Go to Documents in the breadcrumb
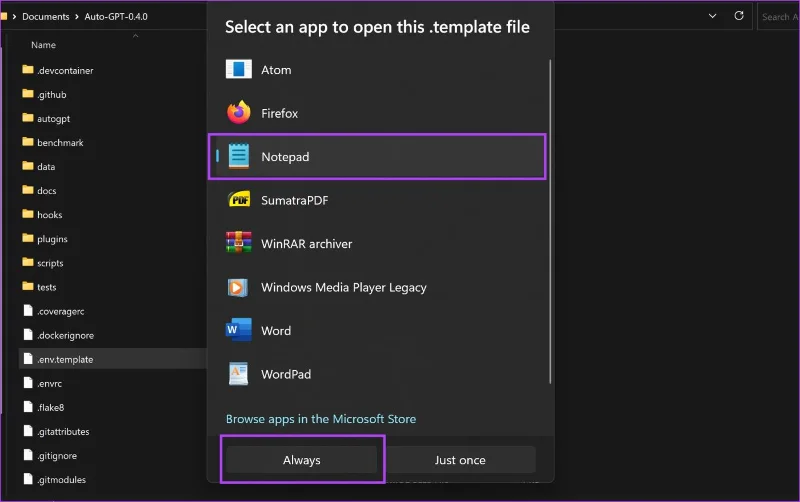800x502 pixels. [x=45, y=16]
